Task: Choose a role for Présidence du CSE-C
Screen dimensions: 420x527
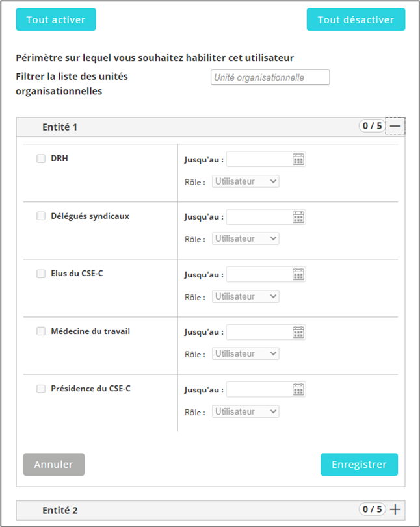Action: [246, 411]
